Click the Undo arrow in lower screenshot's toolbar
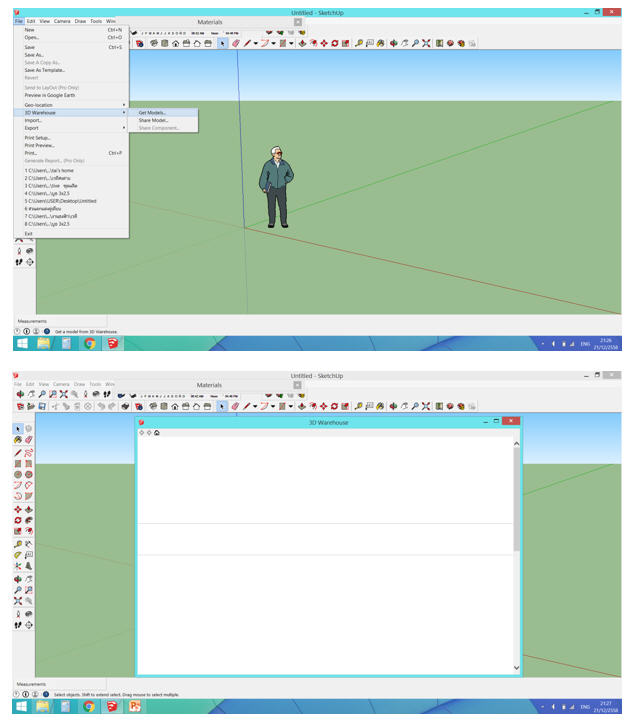This screenshot has width=632, height=724. [101, 406]
